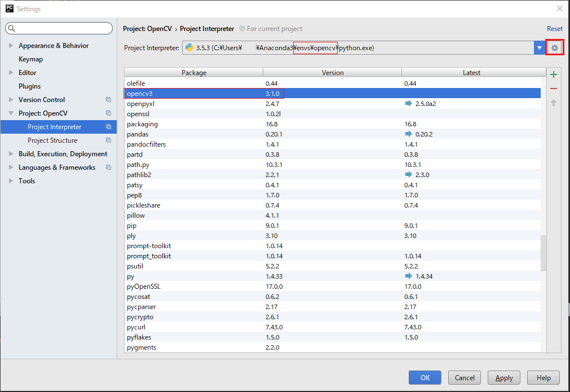Click project-level icon next to Languages & Frameworks
570x392 pixels.
point(108,168)
